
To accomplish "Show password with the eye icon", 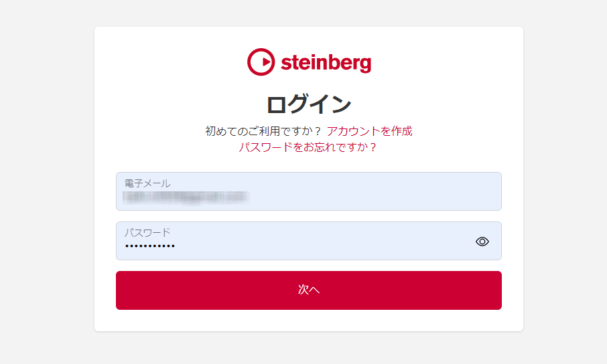I will click(x=482, y=242).
